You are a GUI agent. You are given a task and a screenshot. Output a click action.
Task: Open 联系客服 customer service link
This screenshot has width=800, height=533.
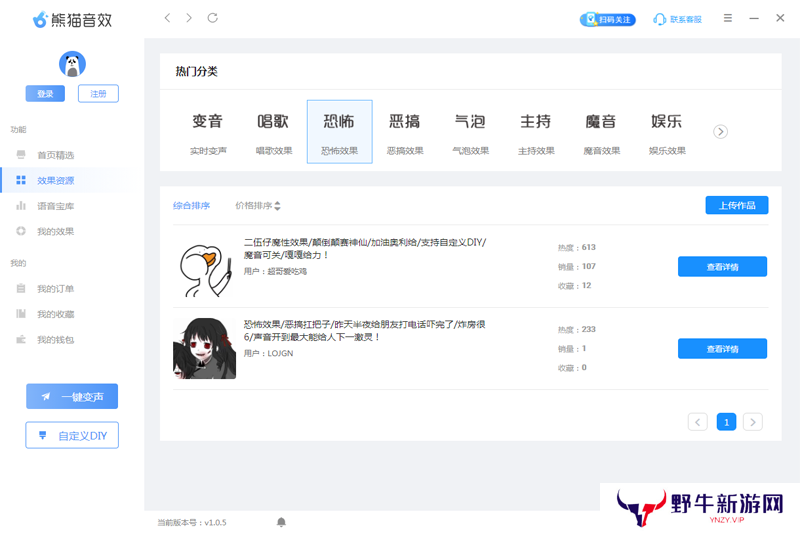tap(677, 19)
